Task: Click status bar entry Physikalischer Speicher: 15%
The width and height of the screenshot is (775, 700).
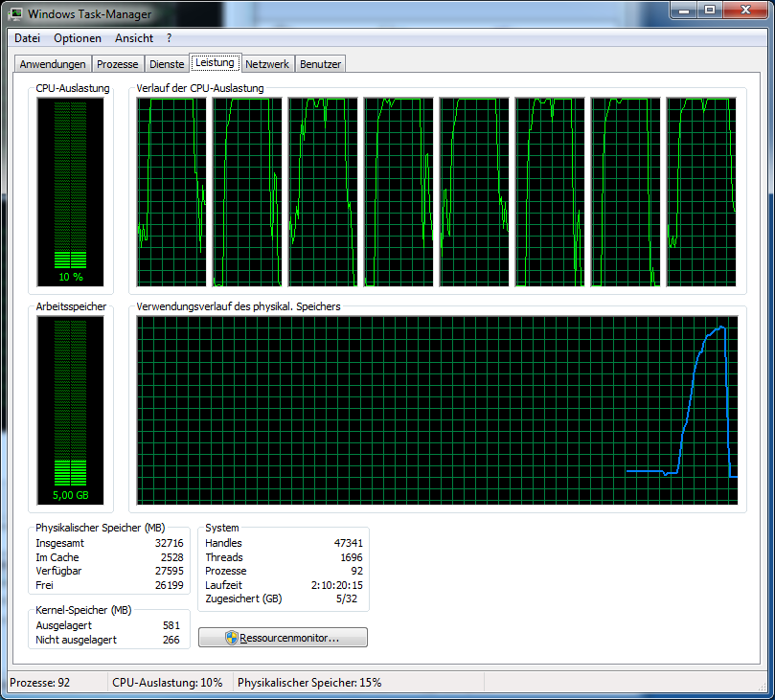Action: [309, 683]
